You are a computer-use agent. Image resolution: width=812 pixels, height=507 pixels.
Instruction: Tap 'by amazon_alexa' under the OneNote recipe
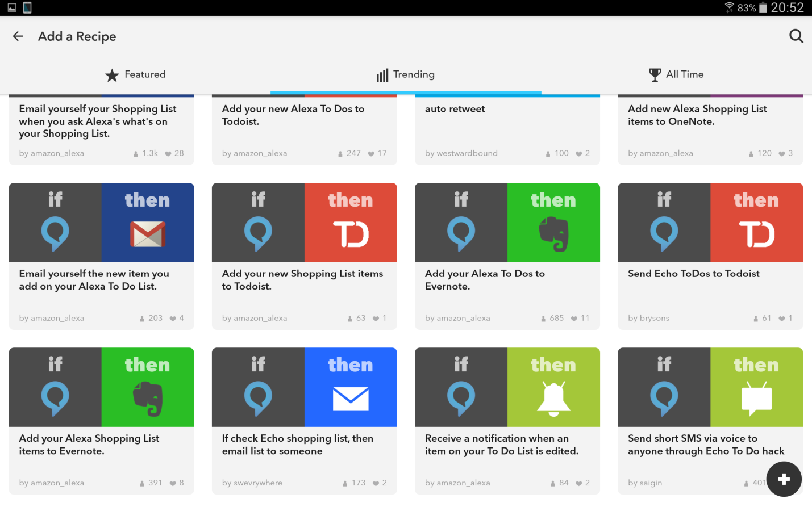tap(660, 153)
